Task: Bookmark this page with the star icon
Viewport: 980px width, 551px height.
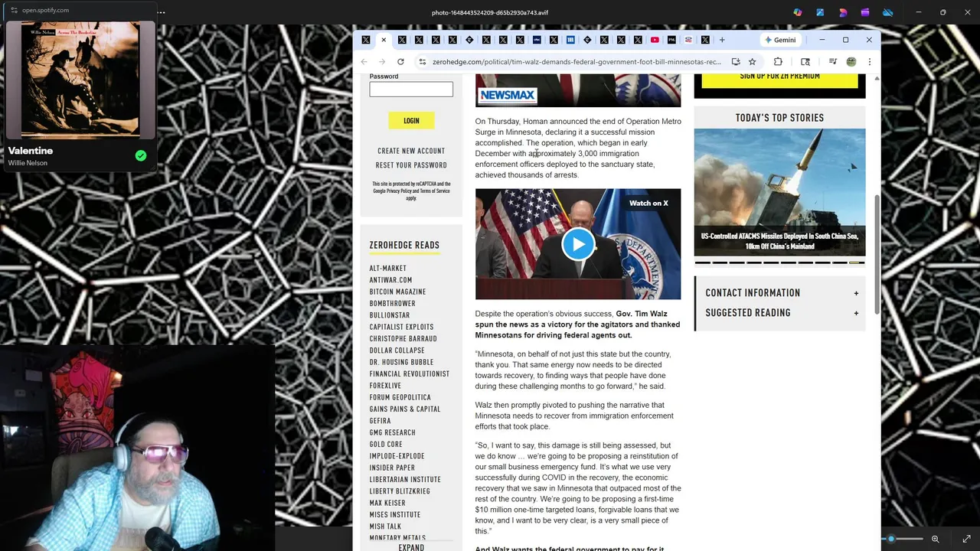Action: [753, 62]
